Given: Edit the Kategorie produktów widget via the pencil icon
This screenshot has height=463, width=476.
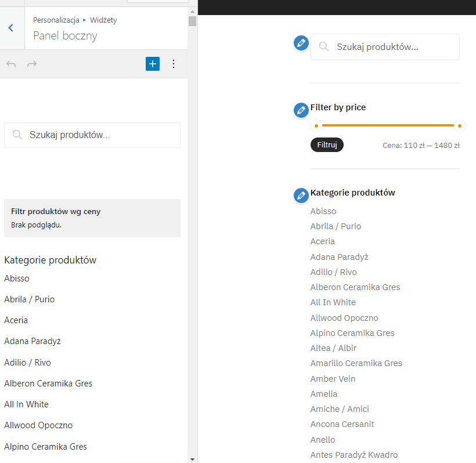Looking at the screenshot, I should coord(301,196).
